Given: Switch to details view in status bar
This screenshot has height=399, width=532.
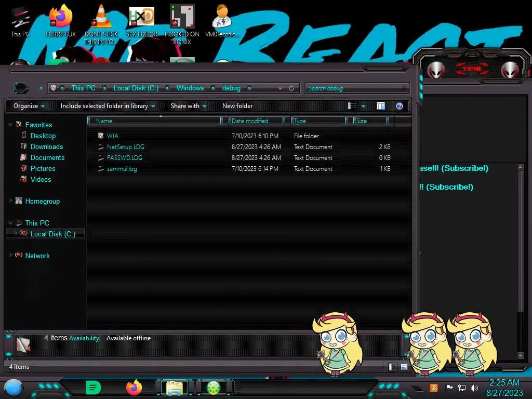Looking at the screenshot, I should [393, 367].
